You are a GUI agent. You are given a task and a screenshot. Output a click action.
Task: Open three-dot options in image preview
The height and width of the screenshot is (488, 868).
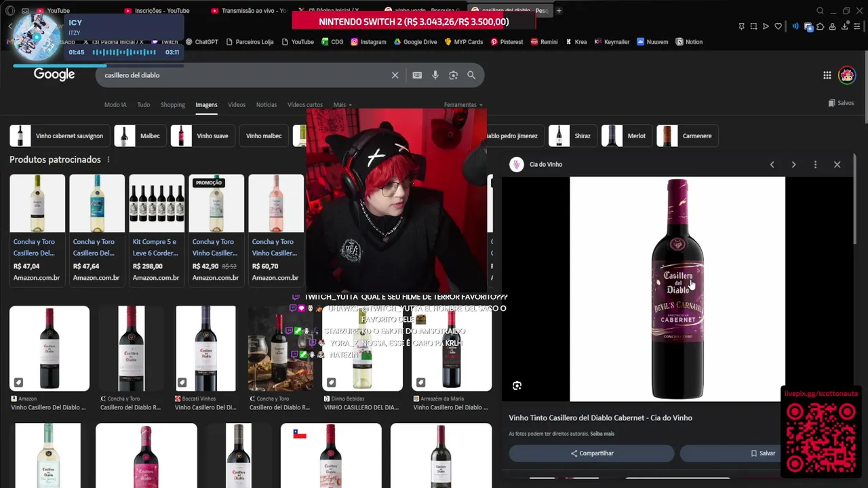click(815, 165)
